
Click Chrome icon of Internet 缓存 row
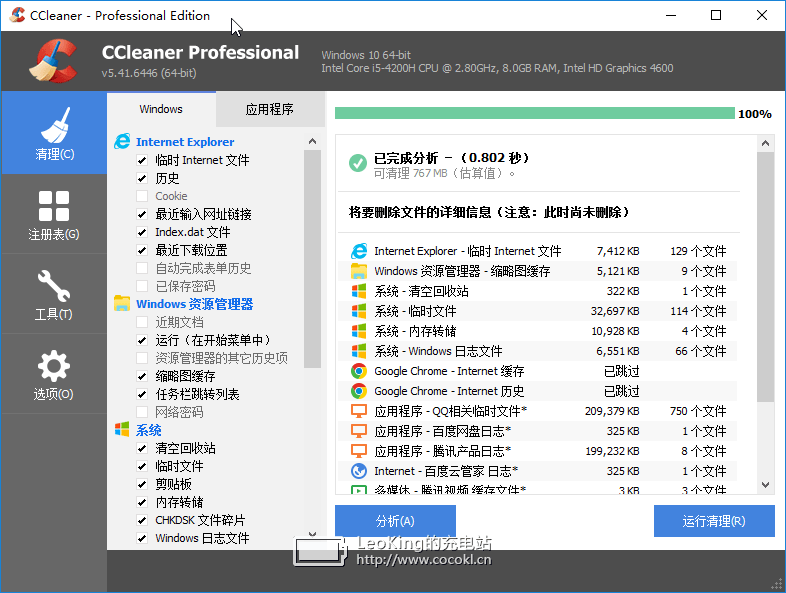pos(359,371)
